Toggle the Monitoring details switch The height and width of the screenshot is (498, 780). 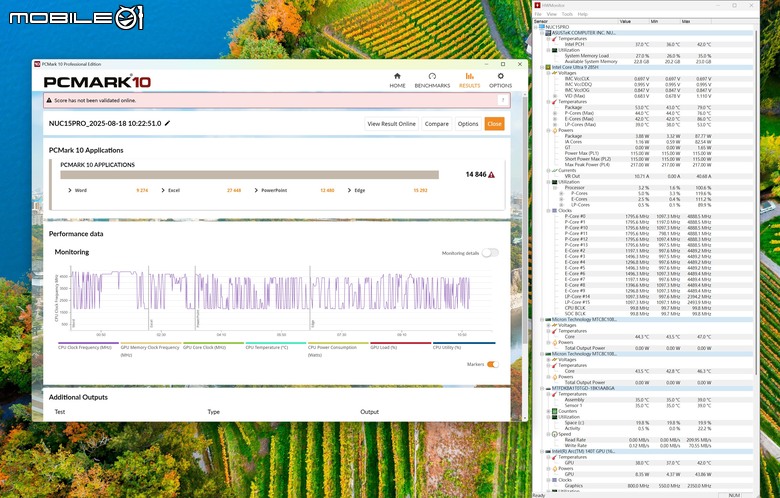pyautogui.click(x=489, y=253)
